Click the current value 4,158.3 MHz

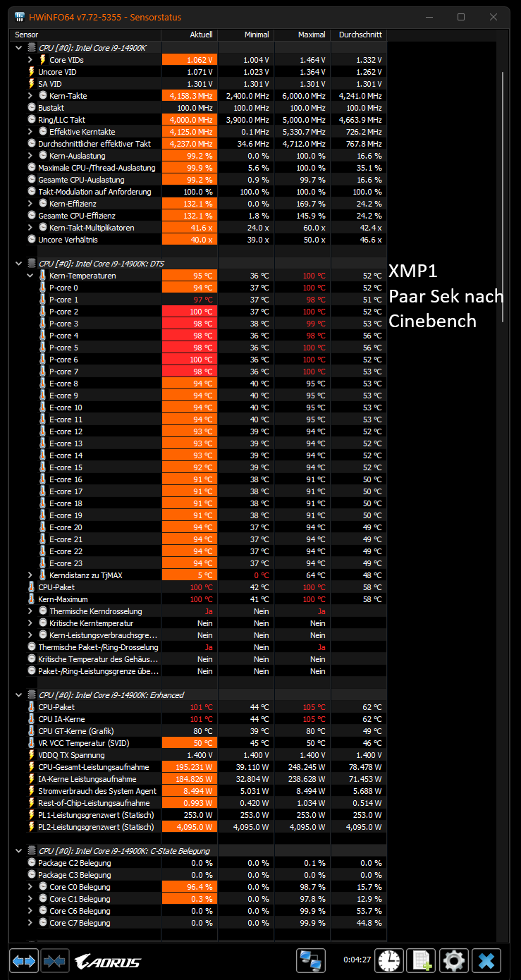coord(190,96)
